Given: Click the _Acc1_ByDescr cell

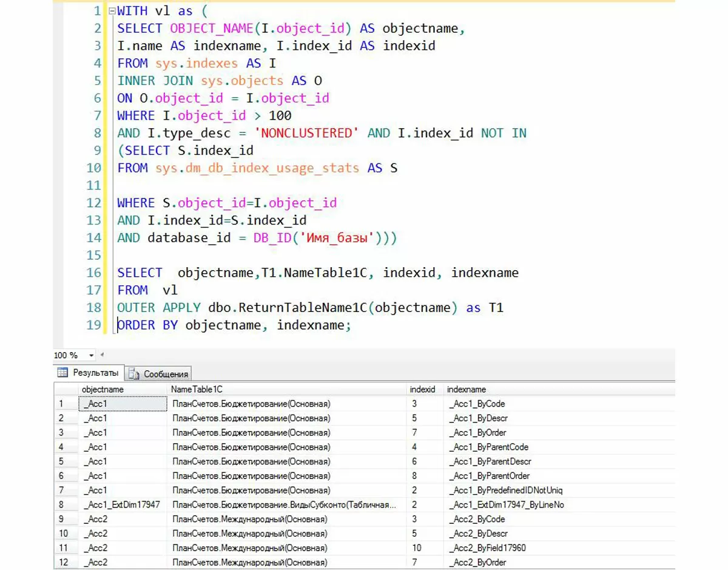Looking at the screenshot, I should click(558, 418).
